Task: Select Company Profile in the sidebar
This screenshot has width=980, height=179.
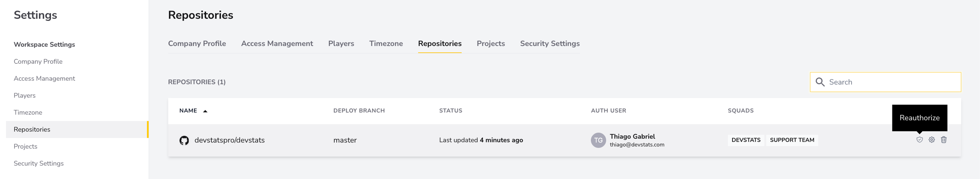Action: (38, 62)
